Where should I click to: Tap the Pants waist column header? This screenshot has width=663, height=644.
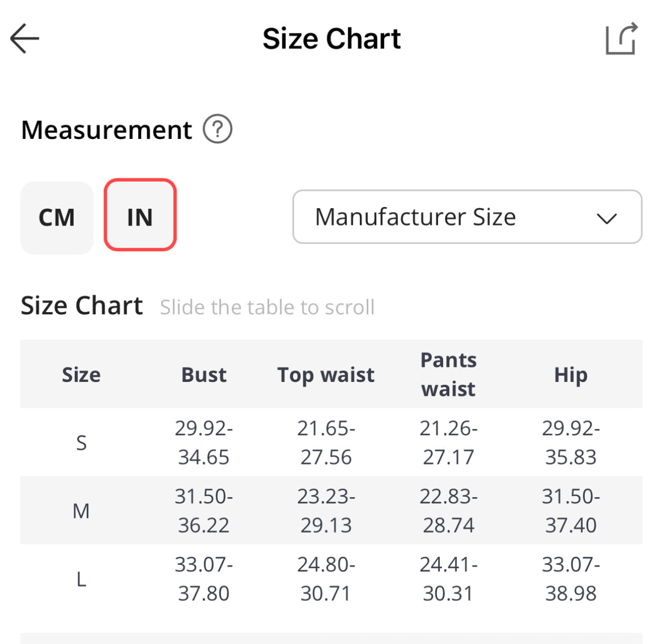point(448,375)
